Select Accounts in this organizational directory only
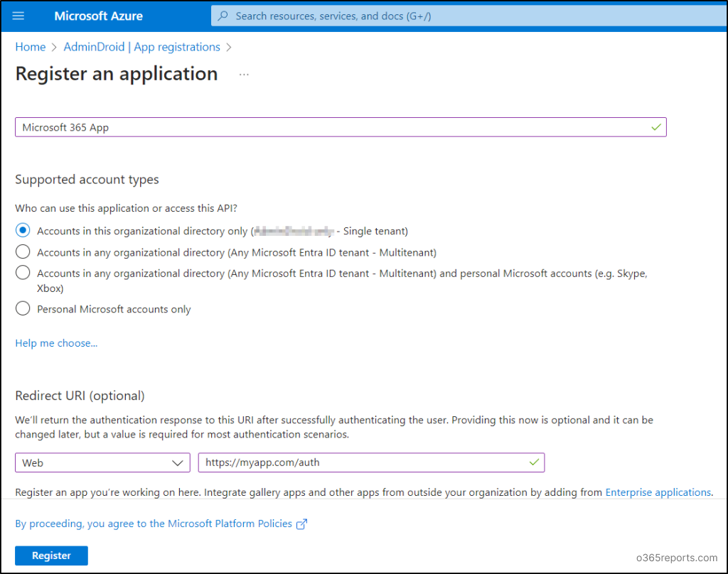The width and height of the screenshot is (728, 574). tap(23, 231)
